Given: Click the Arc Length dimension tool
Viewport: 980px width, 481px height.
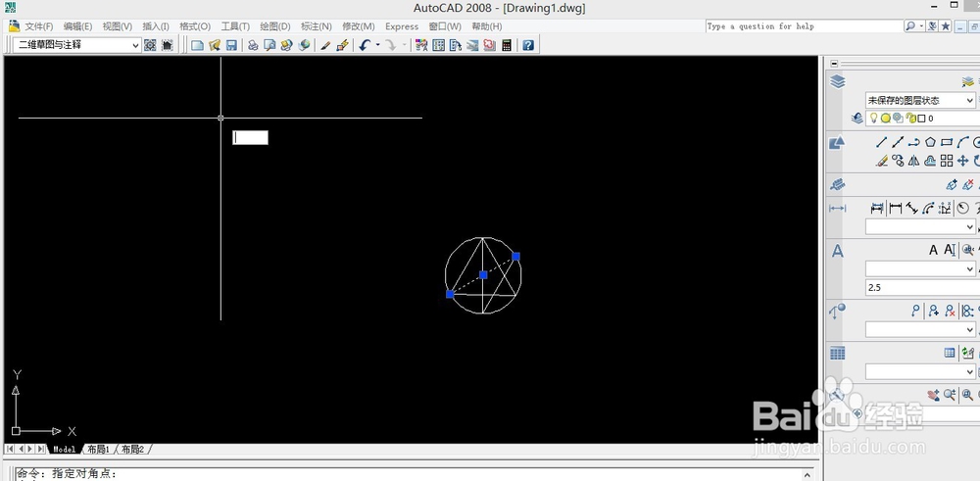Looking at the screenshot, I should (928, 208).
